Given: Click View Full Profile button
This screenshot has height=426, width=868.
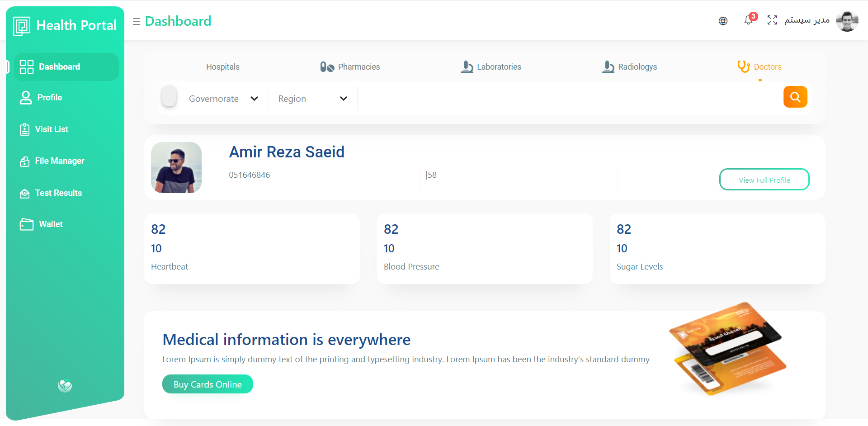Looking at the screenshot, I should click(764, 180).
